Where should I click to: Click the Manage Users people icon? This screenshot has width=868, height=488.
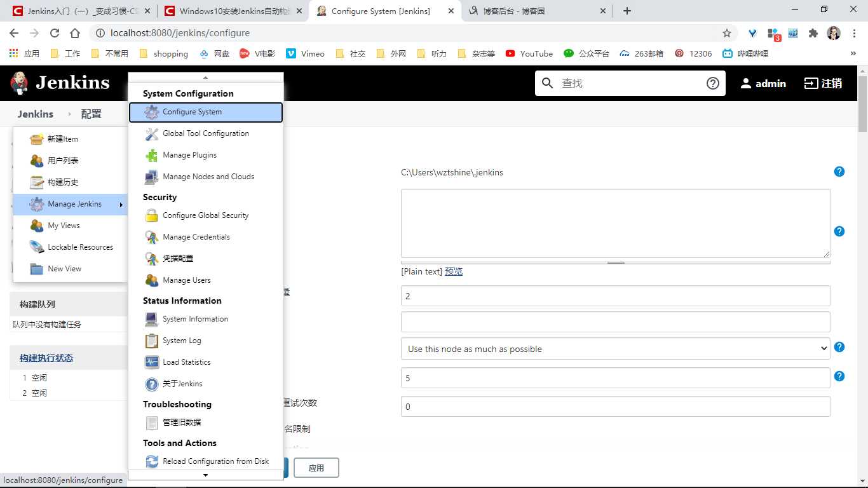[152, 281]
